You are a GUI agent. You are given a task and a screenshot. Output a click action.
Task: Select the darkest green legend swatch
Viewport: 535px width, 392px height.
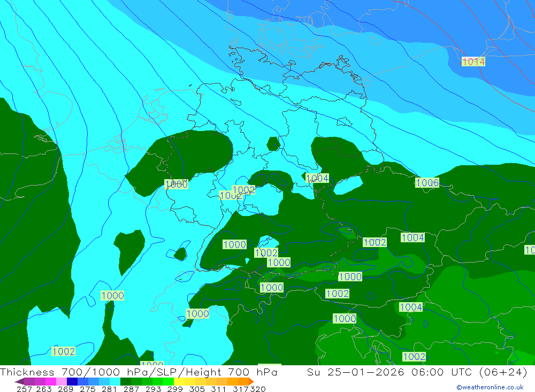[126, 381]
